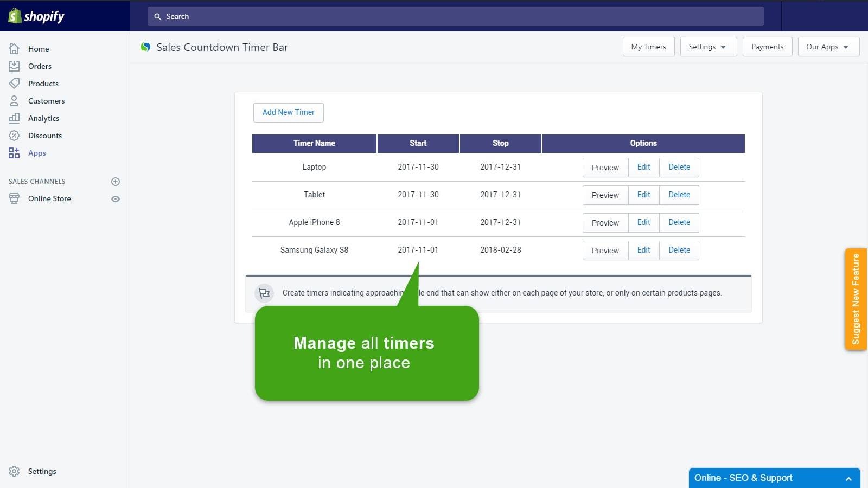This screenshot has height=488, width=868.
Task: Add a sales channel with plus icon
Action: 116,182
